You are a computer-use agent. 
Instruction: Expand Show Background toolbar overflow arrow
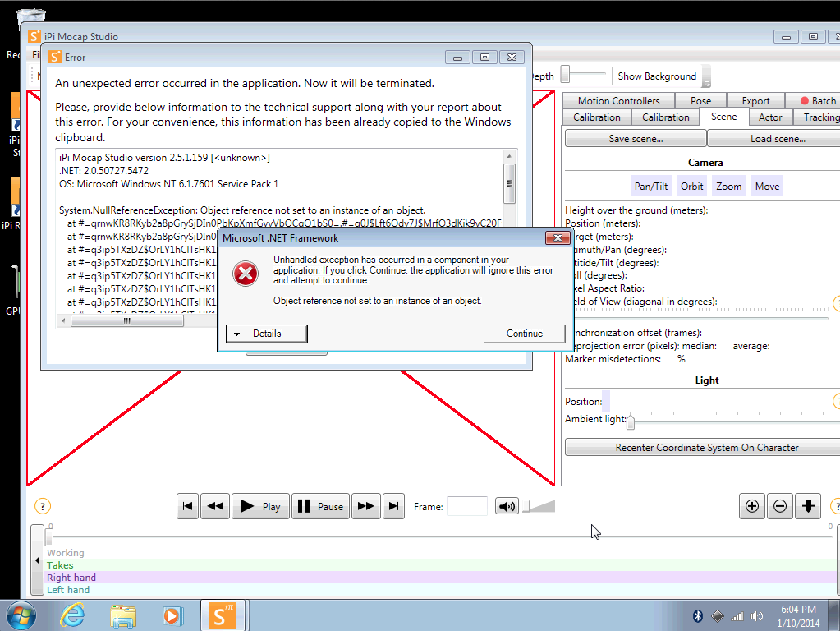707,76
